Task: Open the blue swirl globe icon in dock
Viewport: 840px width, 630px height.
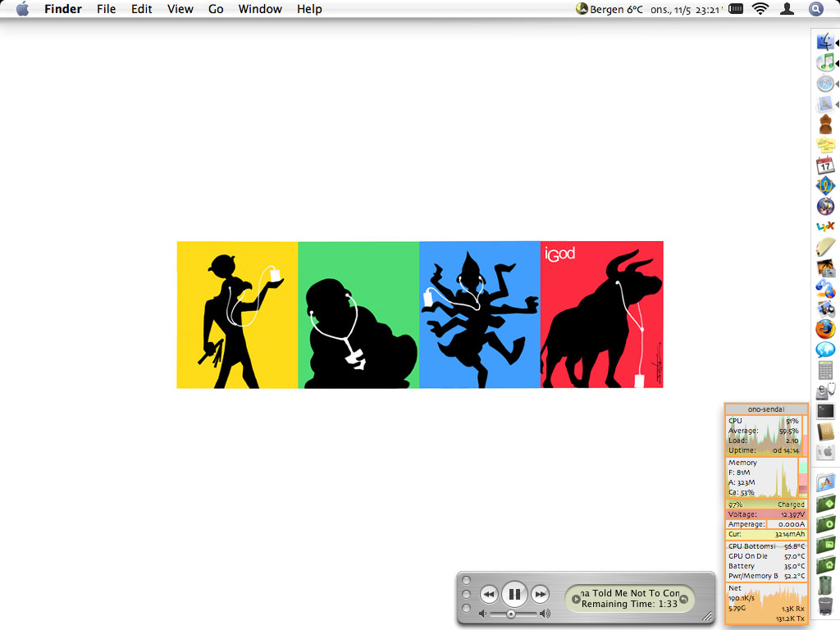Action: [825, 288]
